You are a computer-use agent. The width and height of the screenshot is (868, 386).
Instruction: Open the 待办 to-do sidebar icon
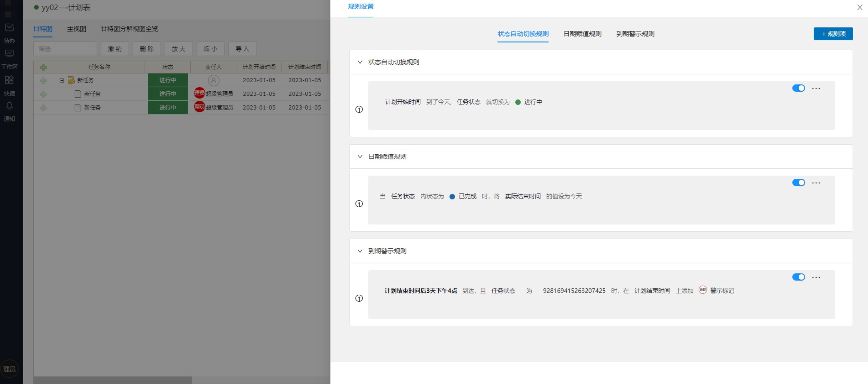click(x=9, y=28)
